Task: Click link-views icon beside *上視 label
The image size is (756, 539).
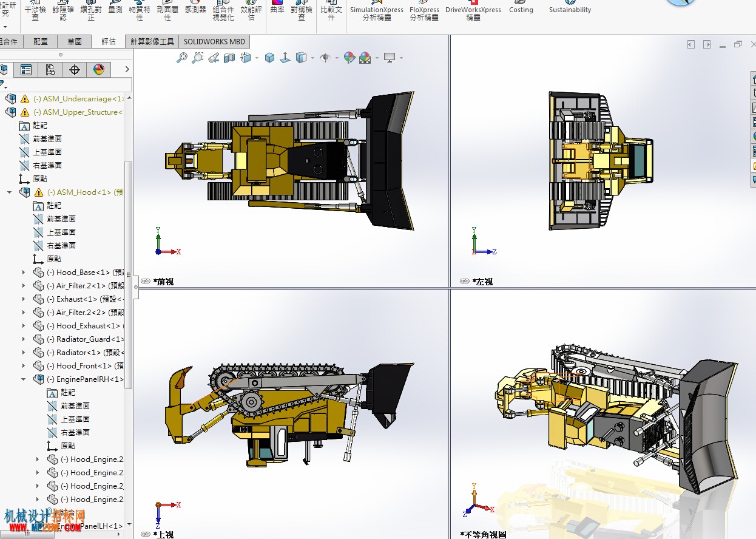Action: (146, 534)
